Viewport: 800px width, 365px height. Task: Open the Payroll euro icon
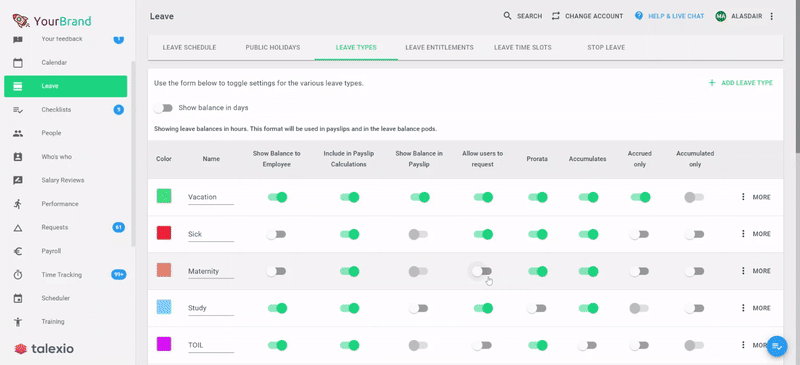(x=18, y=251)
